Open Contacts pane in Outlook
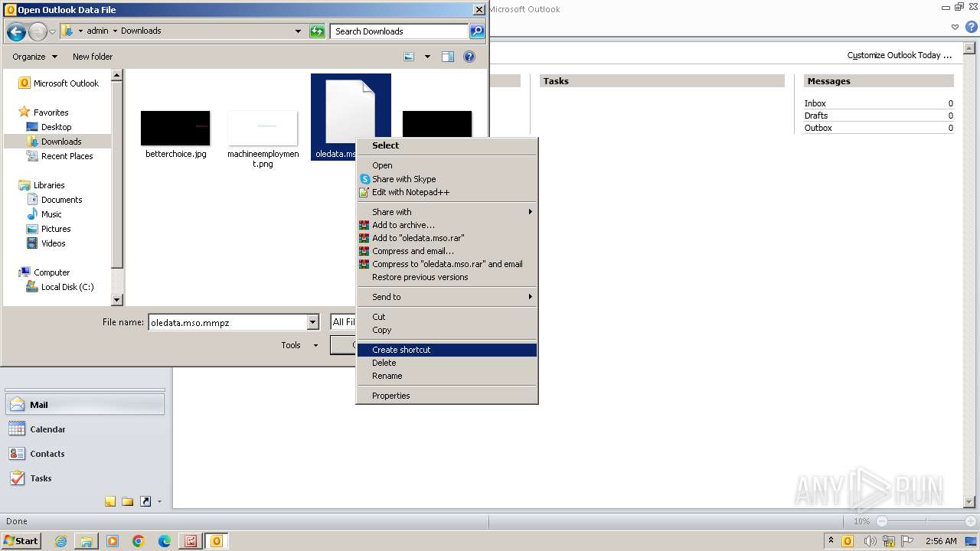Viewport: 980px width, 551px height. 85,454
